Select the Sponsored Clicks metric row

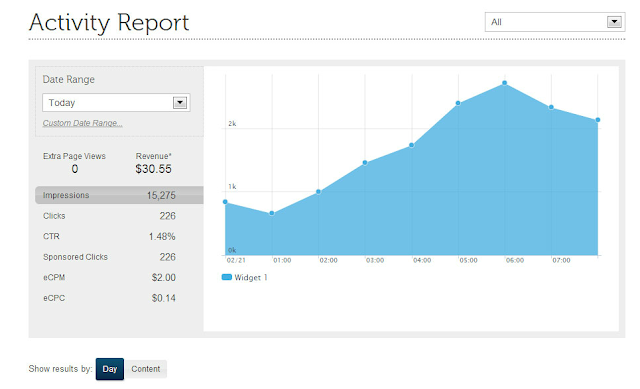pyautogui.click(x=109, y=257)
